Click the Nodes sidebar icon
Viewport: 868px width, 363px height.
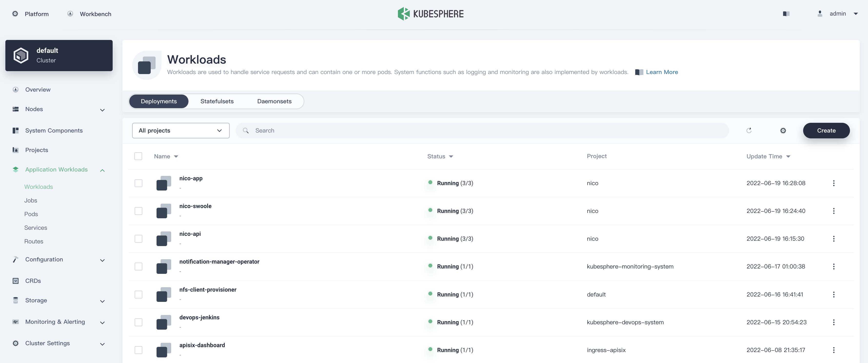[16, 109]
